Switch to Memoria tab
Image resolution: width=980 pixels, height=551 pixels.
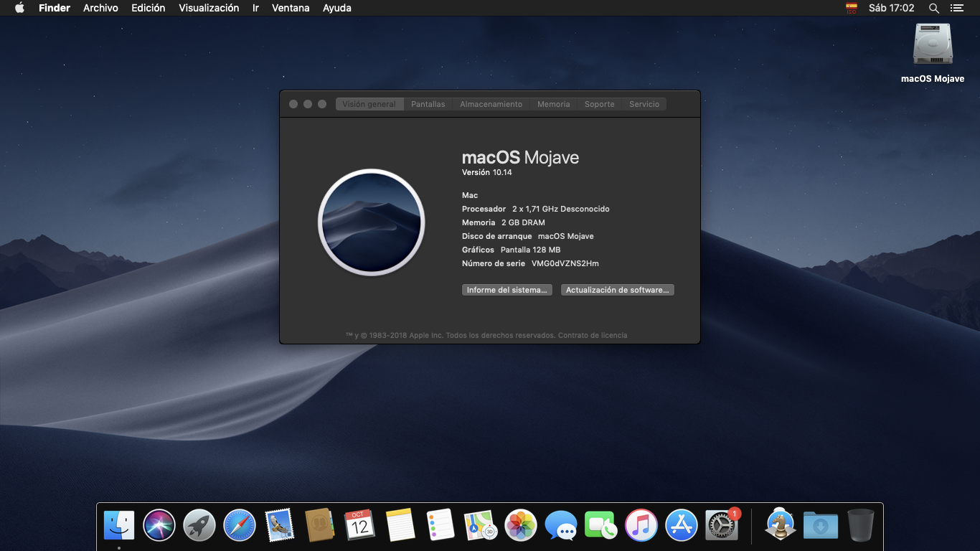(554, 104)
